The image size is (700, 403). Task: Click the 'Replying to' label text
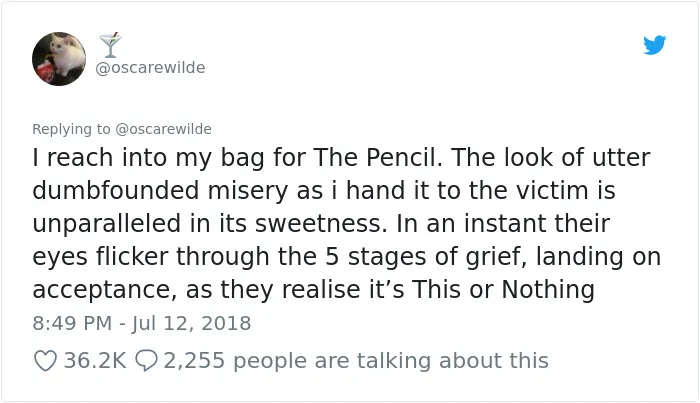point(71,129)
